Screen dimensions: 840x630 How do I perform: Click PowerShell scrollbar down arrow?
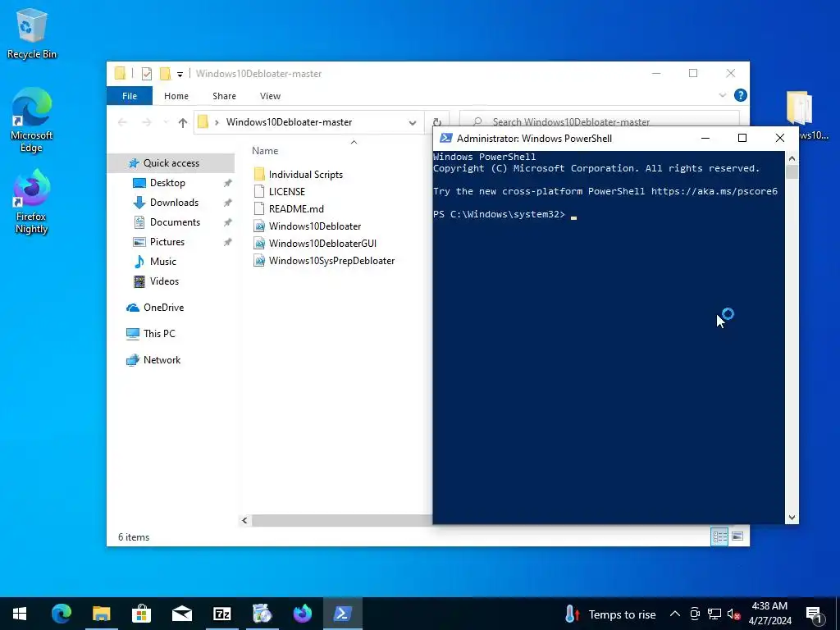click(792, 518)
